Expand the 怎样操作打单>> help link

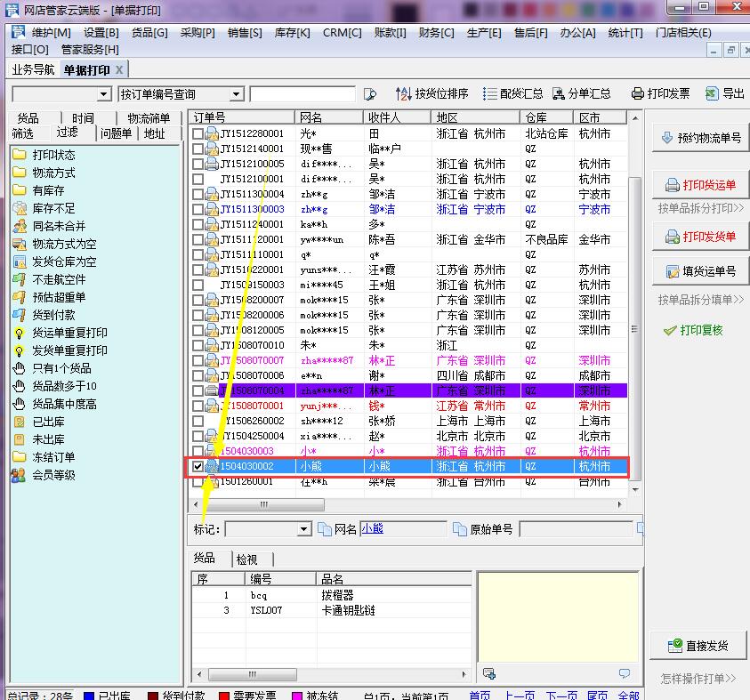tap(698, 679)
